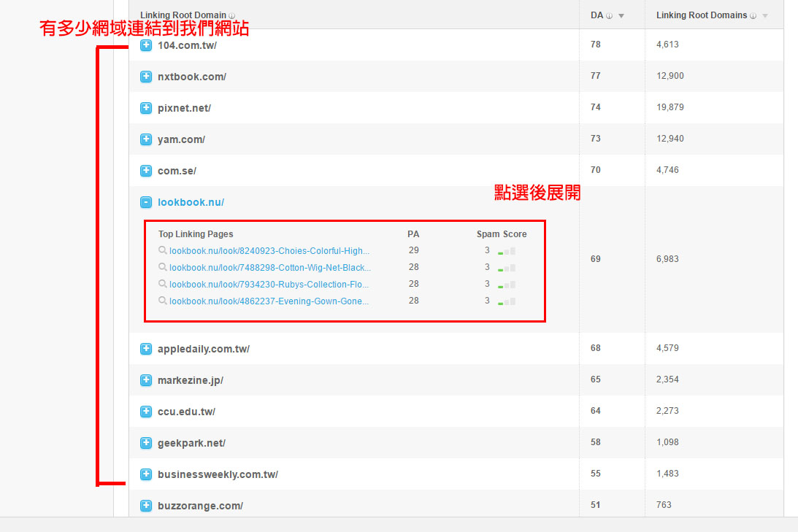This screenshot has height=532, width=798.
Task: Click magnifier icon beside 7934230-Rubys link
Action: coord(163,284)
